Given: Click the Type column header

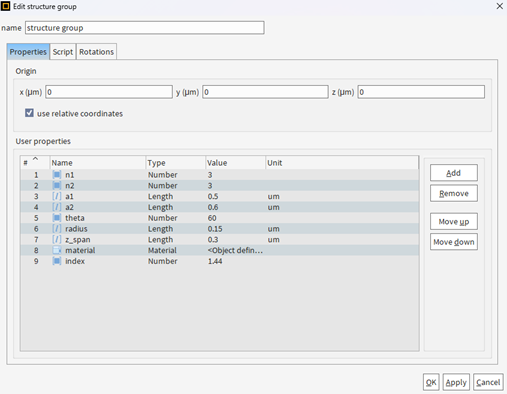Looking at the screenshot, I should click(175, 163).
